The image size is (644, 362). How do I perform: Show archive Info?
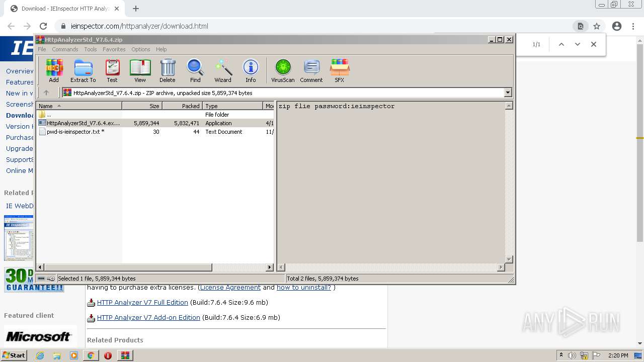(x=251, y=71)
